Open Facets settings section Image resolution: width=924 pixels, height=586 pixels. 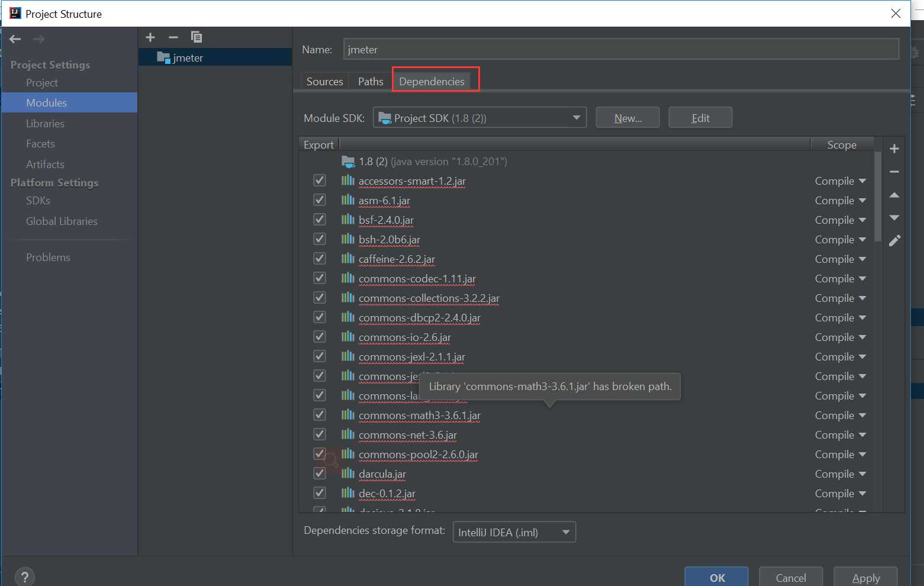point(40,144)
